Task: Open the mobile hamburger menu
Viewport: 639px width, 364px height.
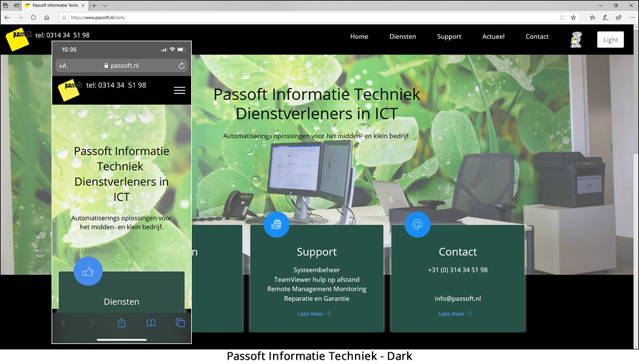Action: [179, 90]
